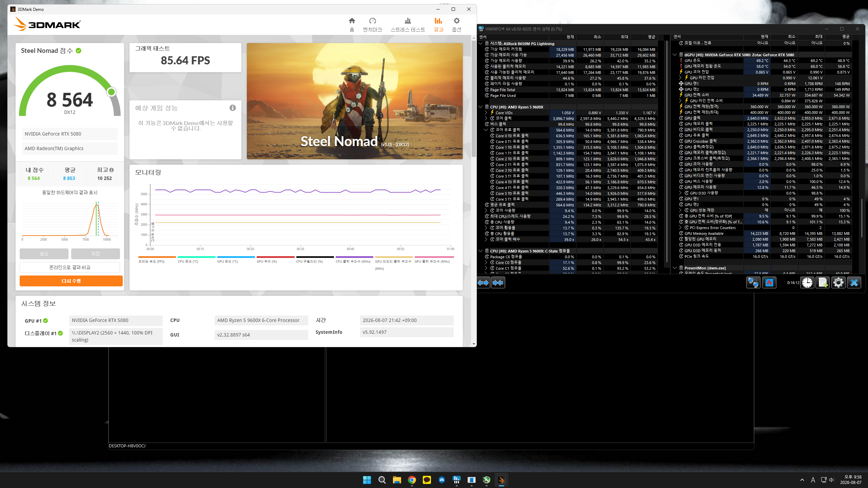Open KakaoTalk from the taskbar

(x=427, y=480)
